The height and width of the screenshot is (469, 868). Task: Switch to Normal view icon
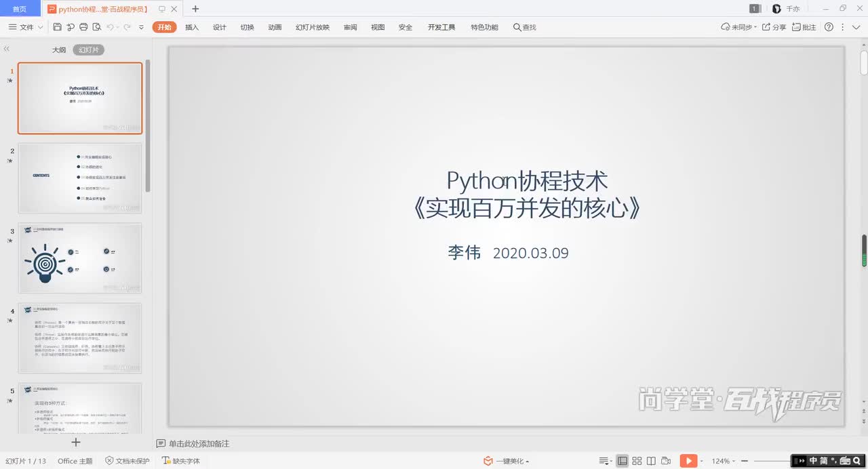(x=622, y=461)
